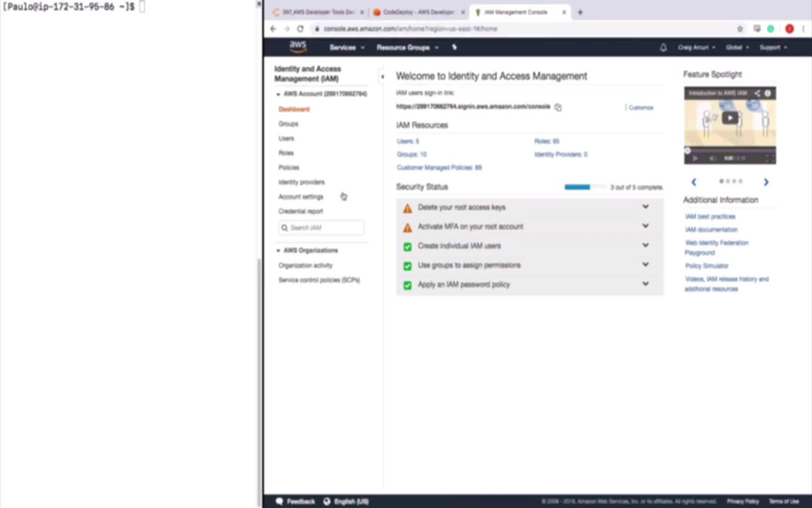The image size is (812, 508).
Task: Open Roles in the IAM sidebar
Action: pyautogui.click(x=286, y=153)
